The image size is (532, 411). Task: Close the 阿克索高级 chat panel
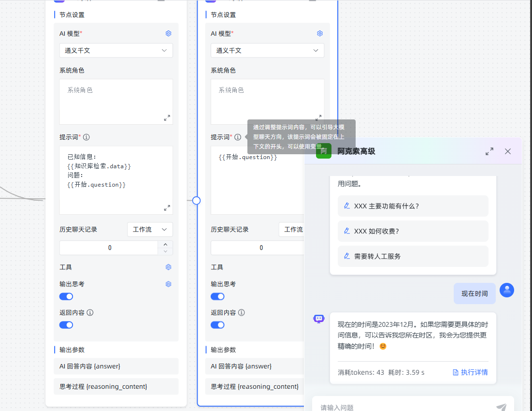507,151
